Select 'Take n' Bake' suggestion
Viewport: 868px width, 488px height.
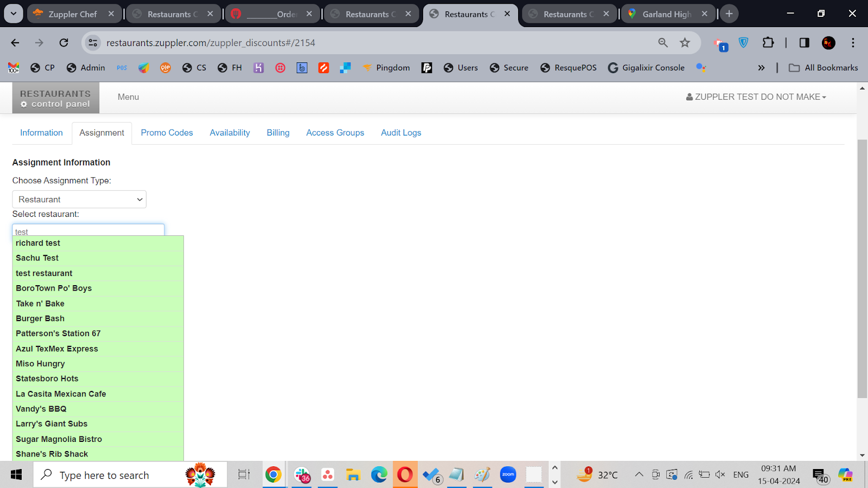(98, 304)
